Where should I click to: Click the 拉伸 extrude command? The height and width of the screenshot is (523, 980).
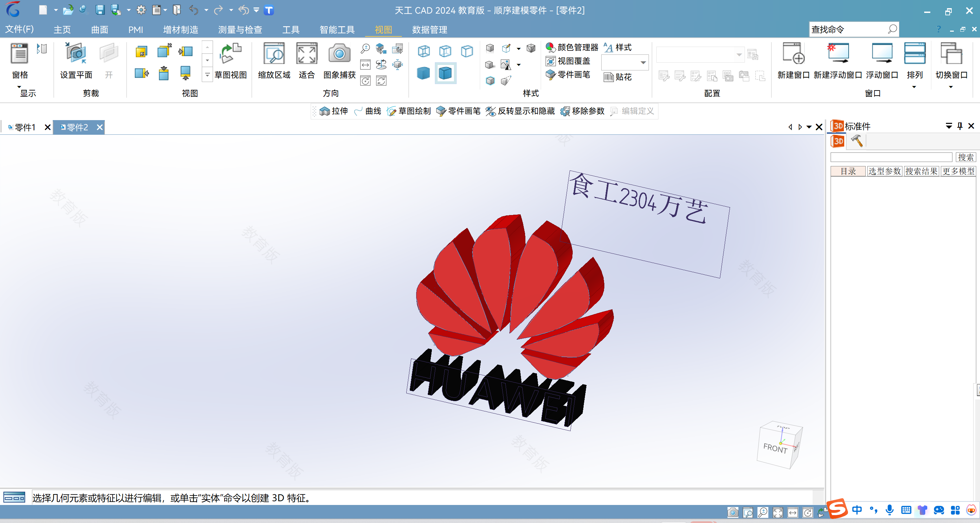pyautogui.click(x=333, y=111)
